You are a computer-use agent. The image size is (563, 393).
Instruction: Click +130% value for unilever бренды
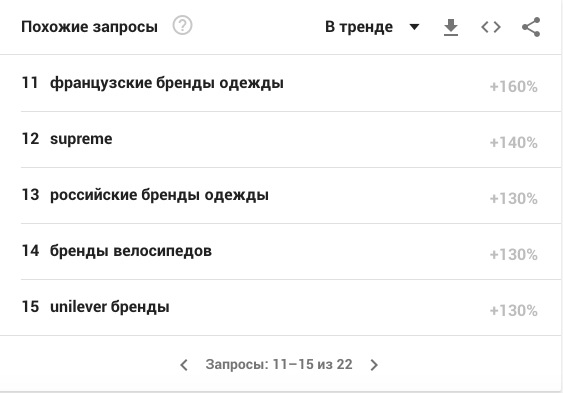pyautogui.click(x=513, y=310)
